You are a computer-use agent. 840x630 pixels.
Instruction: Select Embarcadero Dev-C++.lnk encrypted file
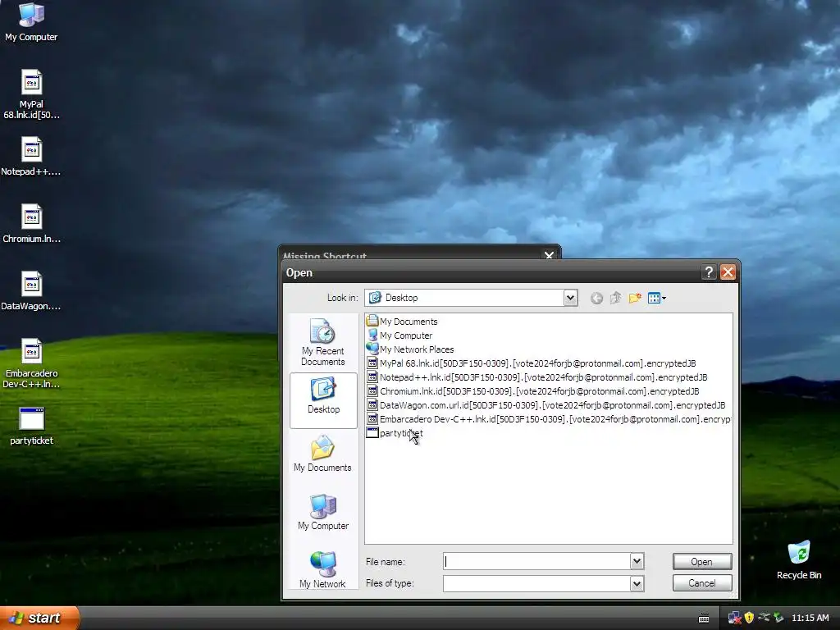549,419
